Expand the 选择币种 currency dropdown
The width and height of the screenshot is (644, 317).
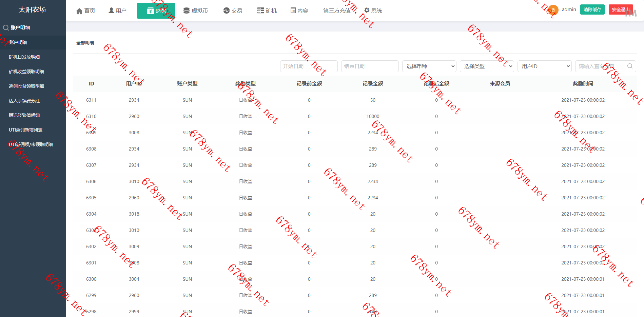tap(429, 66)
